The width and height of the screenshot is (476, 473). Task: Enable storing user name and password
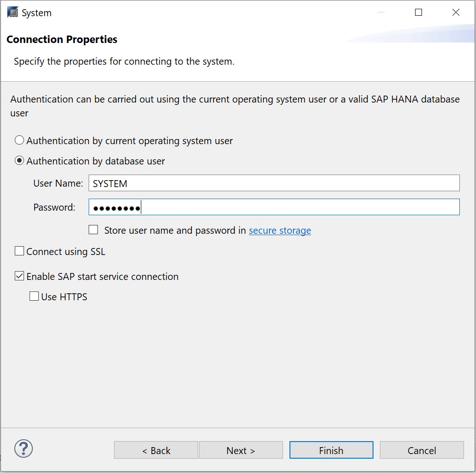[93, 230]
